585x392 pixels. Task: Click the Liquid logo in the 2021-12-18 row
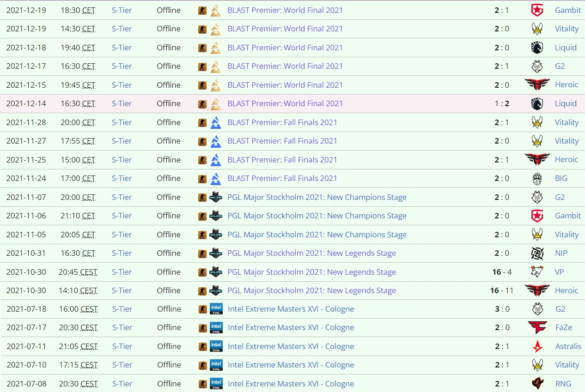pos(537,48)
